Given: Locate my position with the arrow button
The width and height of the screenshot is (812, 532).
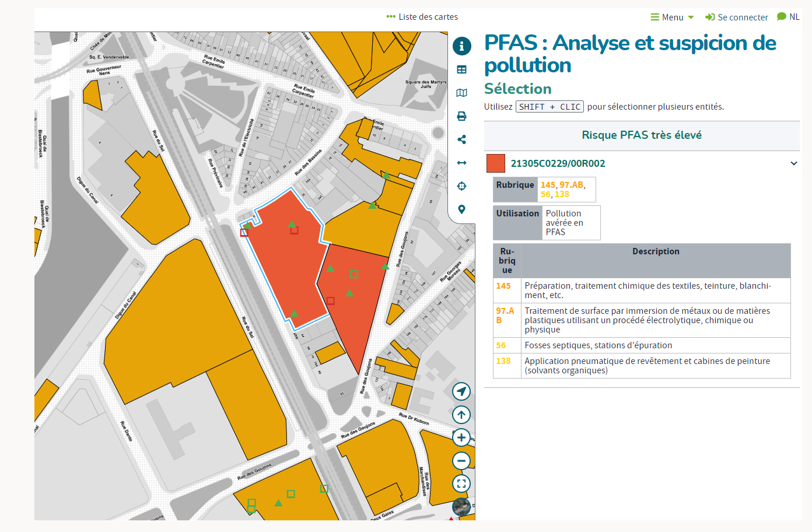Looking at the screenshot, I should coord(461,391).
